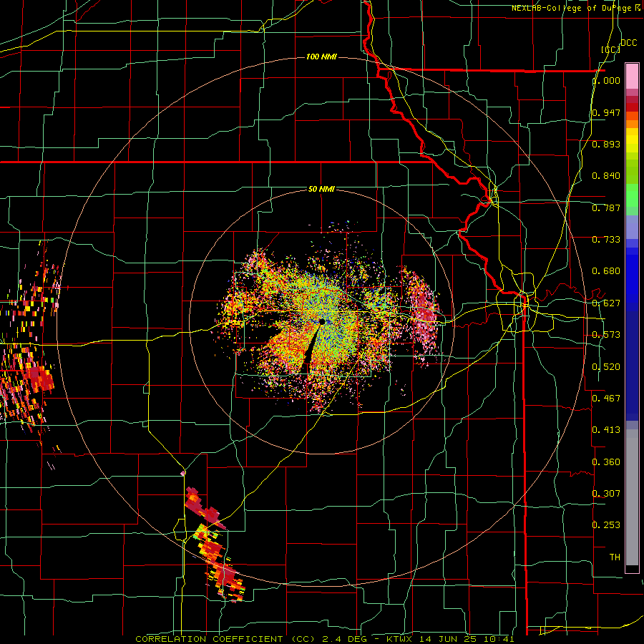Image resolution: width=644 pixels, height=644 pixels.
Task: Click the 0.520 scale value
Action: 606,367
